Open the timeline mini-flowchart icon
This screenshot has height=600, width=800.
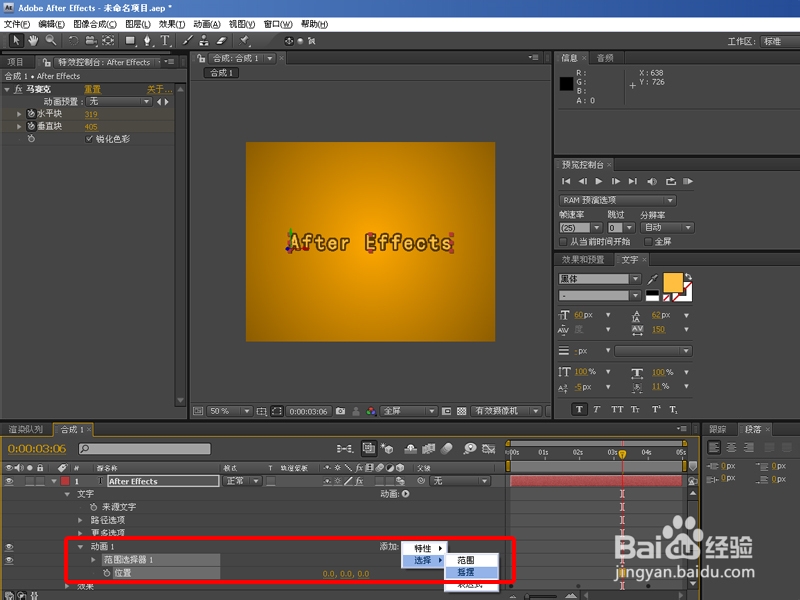click(345, 448)
